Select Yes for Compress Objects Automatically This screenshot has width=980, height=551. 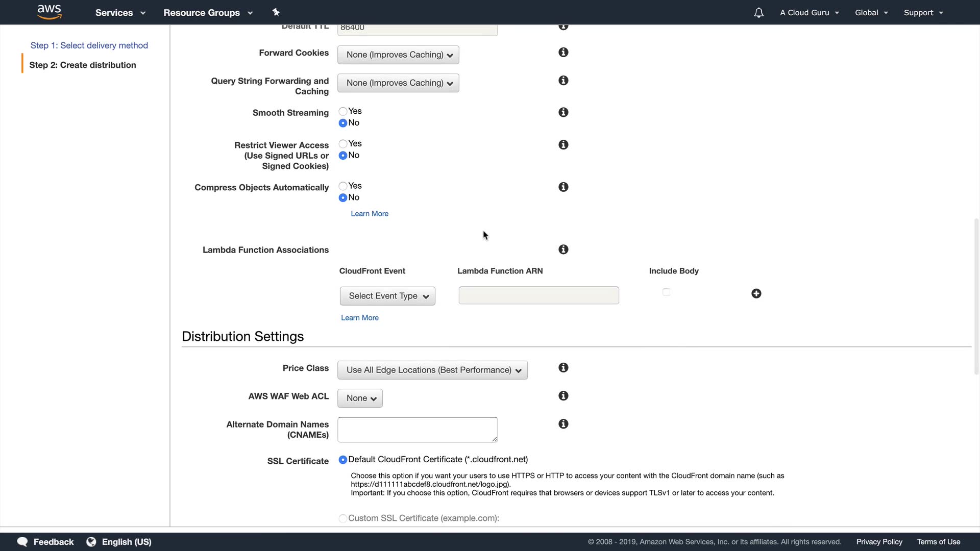(343, 186)
